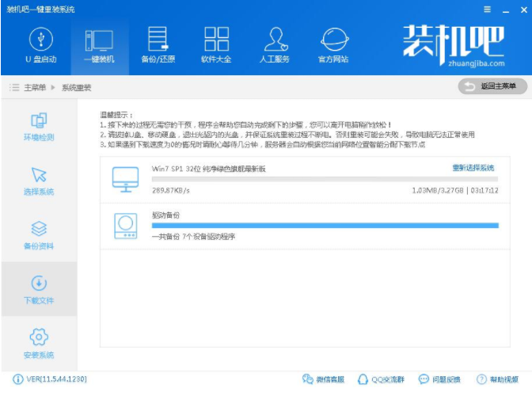Open the QQ交流群 link
Screen dimensions: 532x403
tap(381, 379)
